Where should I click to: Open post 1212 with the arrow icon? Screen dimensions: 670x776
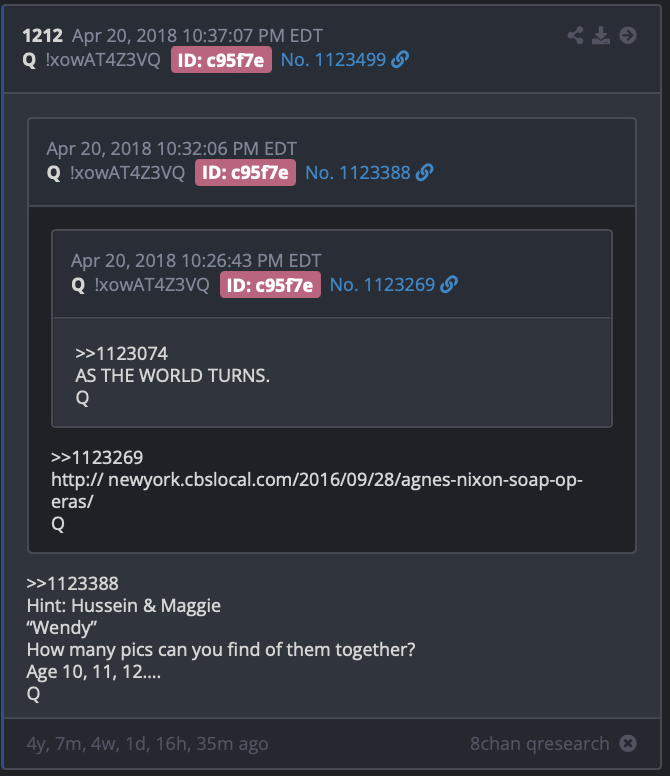(x=627, y=36)
